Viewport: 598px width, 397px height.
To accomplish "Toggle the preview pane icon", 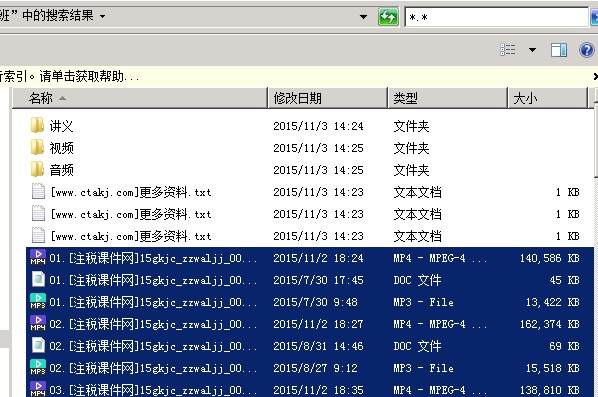I will pyautogui.click(x=559, y=50).
